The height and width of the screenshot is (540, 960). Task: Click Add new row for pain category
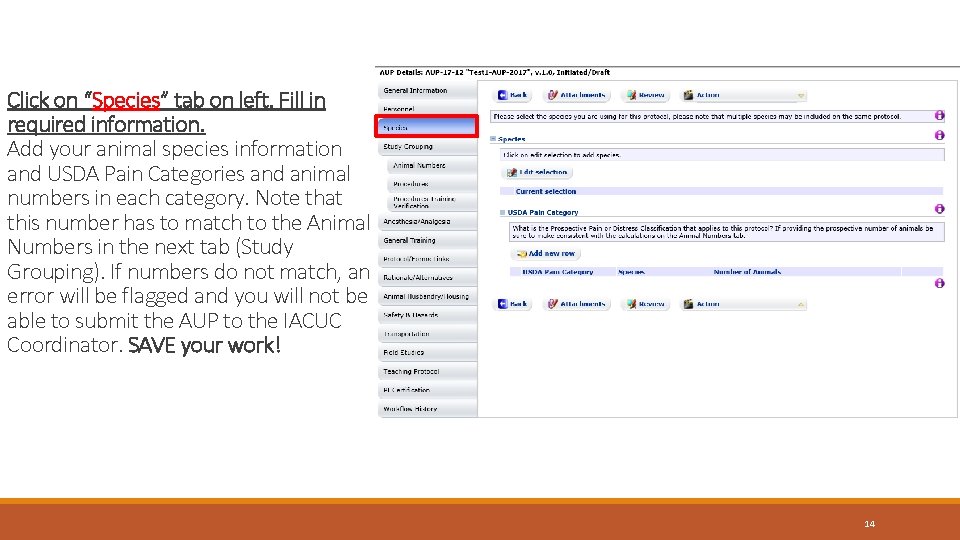[546, 253]
